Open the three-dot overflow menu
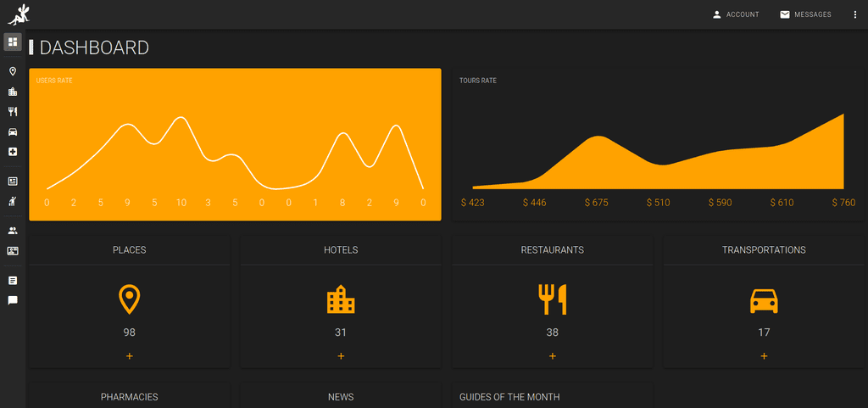 pyautogui.click(x=854, y=15)
